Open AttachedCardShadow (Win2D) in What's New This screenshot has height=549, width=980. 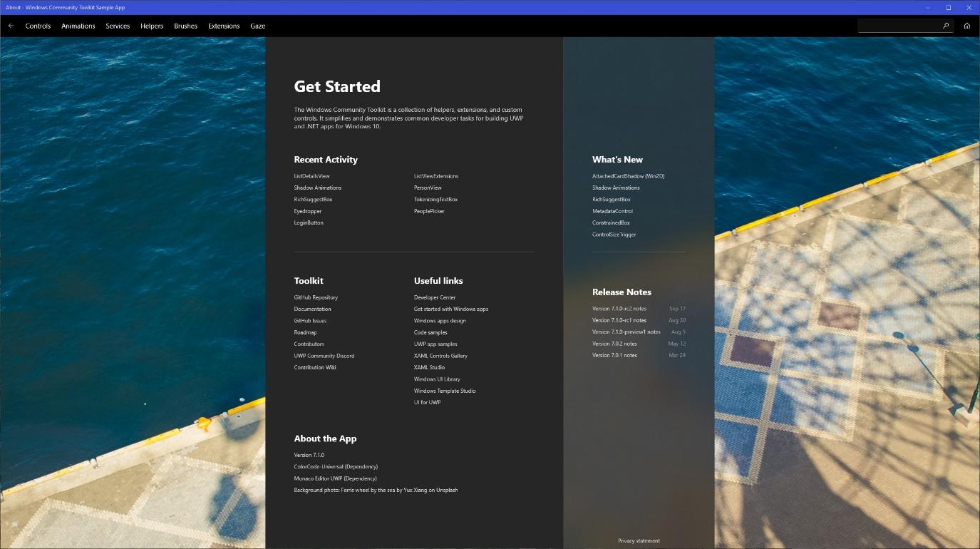(x=628, y=176)
